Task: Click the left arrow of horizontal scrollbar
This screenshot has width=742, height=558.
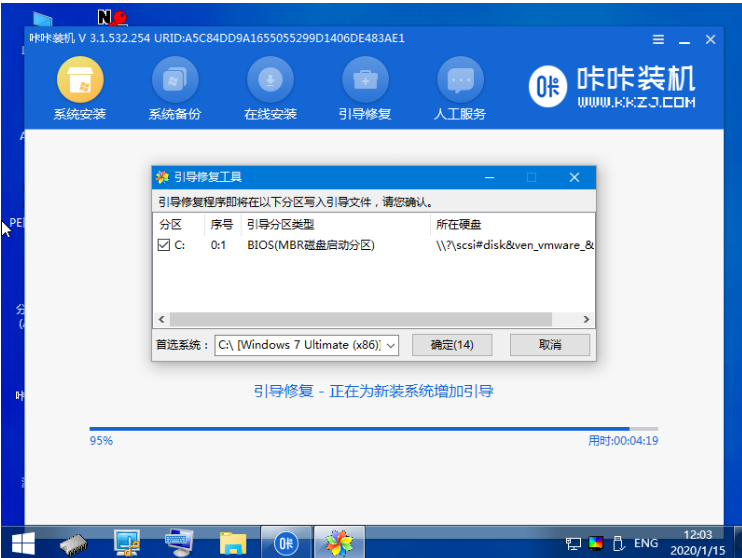Action: click(160, 319)
